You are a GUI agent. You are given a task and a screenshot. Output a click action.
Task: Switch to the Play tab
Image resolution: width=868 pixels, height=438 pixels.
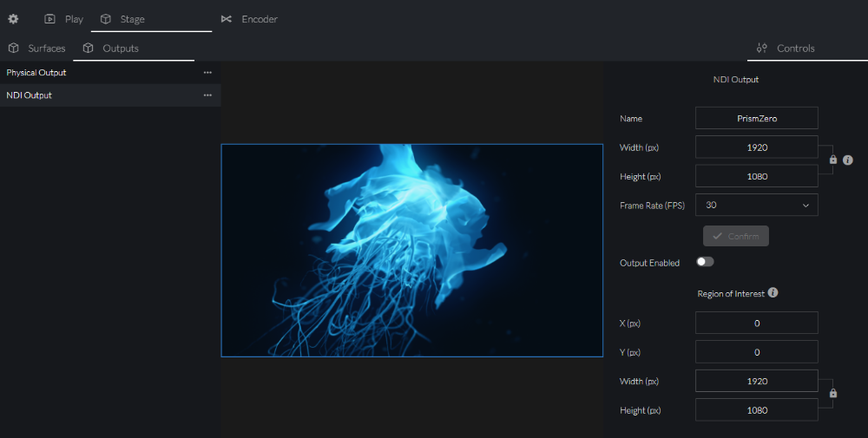tap(64, 19)
